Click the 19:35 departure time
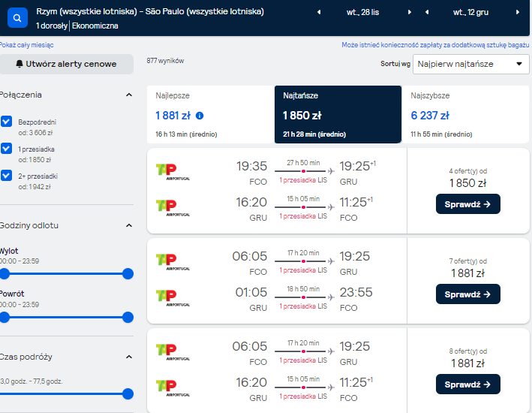This screenshot has height=413, width=532. (x=252, y=166)
